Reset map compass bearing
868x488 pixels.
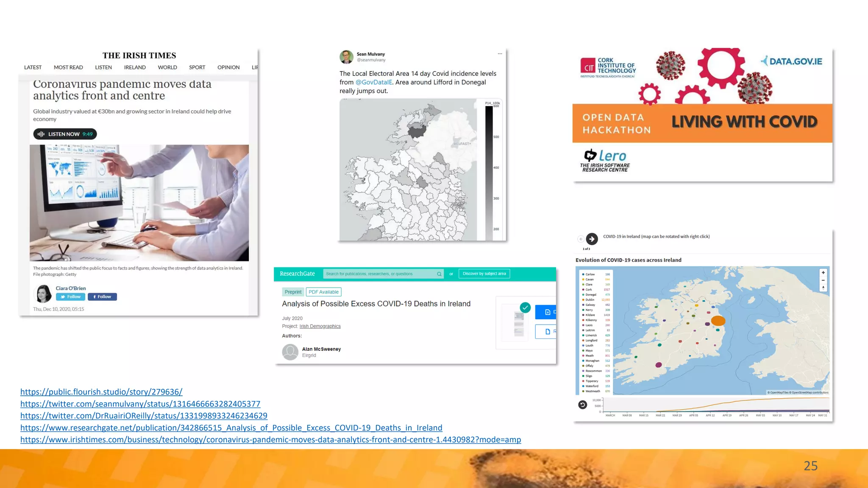pyautogui.click(x=823, y=288)
